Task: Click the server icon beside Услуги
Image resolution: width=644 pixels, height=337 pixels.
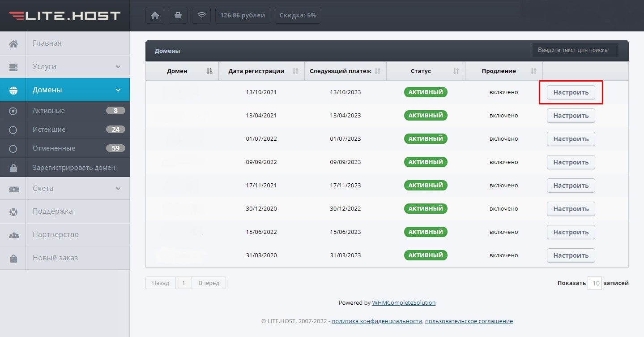Action: point(13,67)
